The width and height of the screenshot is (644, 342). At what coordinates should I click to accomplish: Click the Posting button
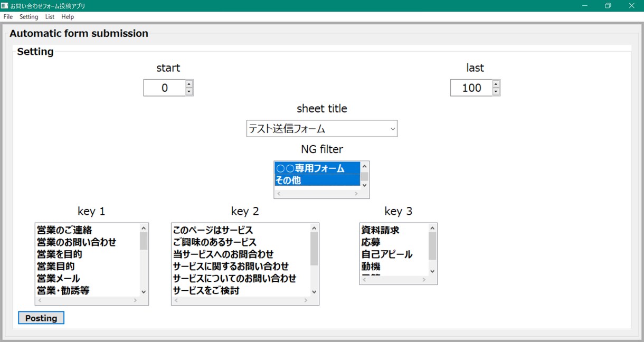point(41,318)
